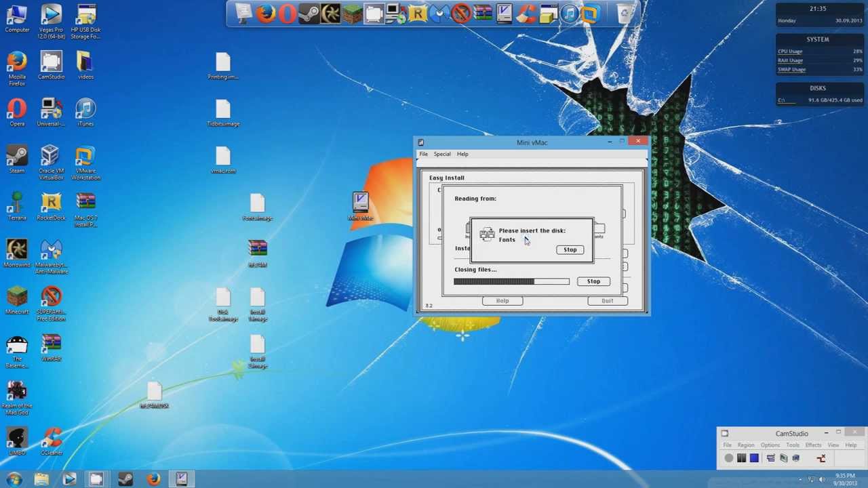Select Oracle VM VirtualBox desktop shortcut
Image resolution: width=868 pixels, height=488 pixels.
[x=51, y=163]
